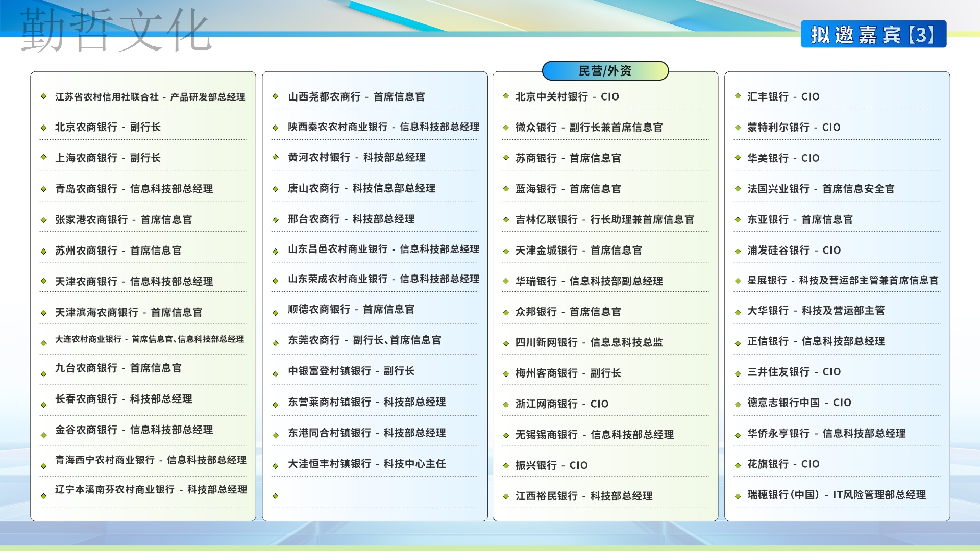Select 德意志银行中国 - CIO
The width and height of the screenshot is (980, 551).
click(x=799, y=403)
